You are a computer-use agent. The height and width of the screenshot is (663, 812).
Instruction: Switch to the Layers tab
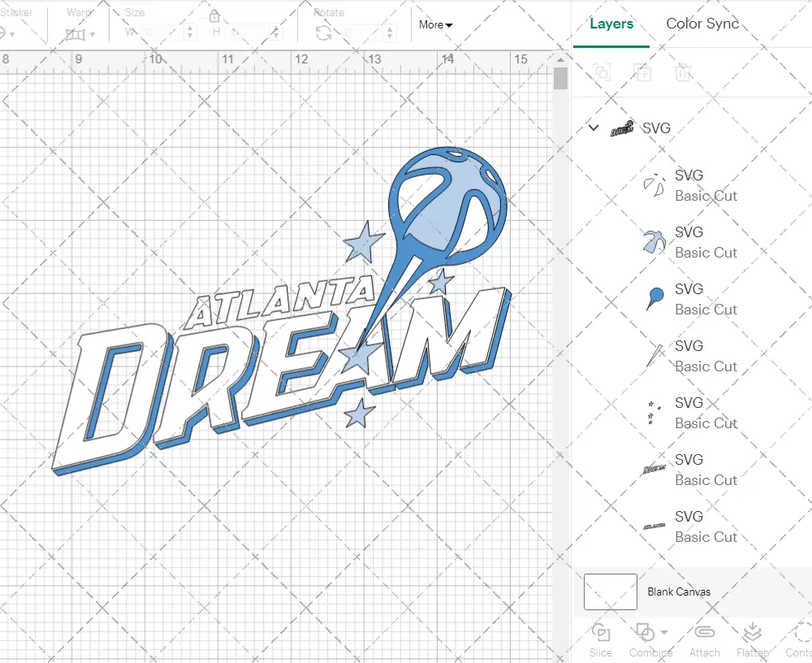click(x=611, y=24)
